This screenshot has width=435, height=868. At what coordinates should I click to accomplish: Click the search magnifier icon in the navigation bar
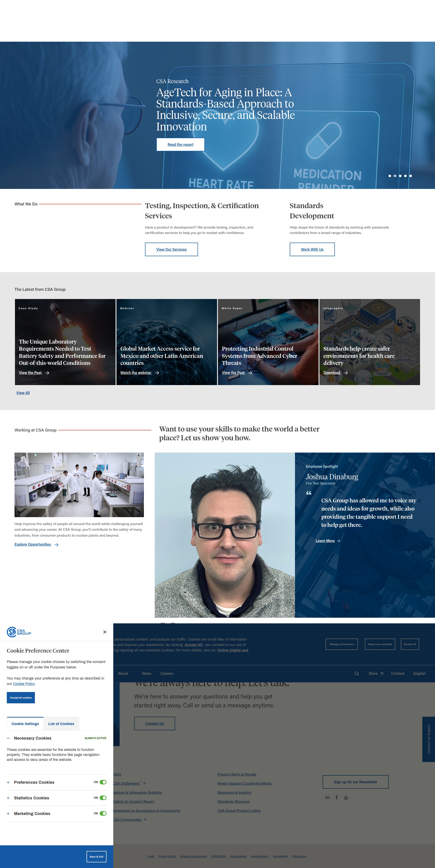[356, 674]
